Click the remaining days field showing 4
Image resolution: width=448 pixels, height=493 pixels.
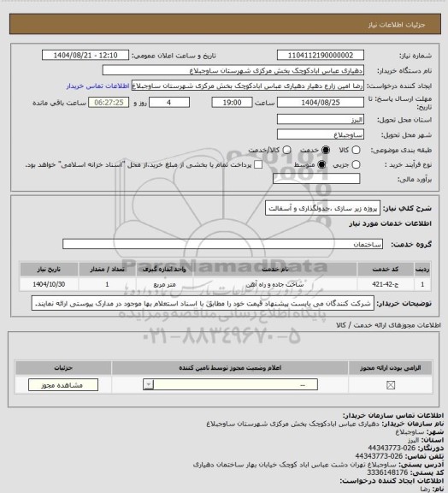(169, 102)
